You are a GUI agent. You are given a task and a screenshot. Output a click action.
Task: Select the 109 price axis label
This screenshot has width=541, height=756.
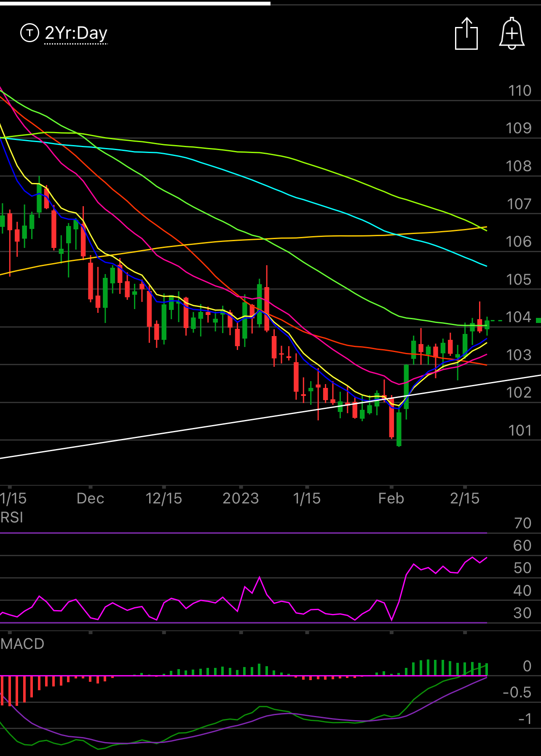click(519, 128)
